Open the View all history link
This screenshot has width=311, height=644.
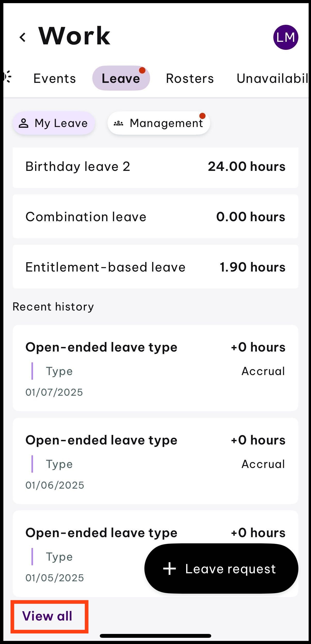click(47, 616)
